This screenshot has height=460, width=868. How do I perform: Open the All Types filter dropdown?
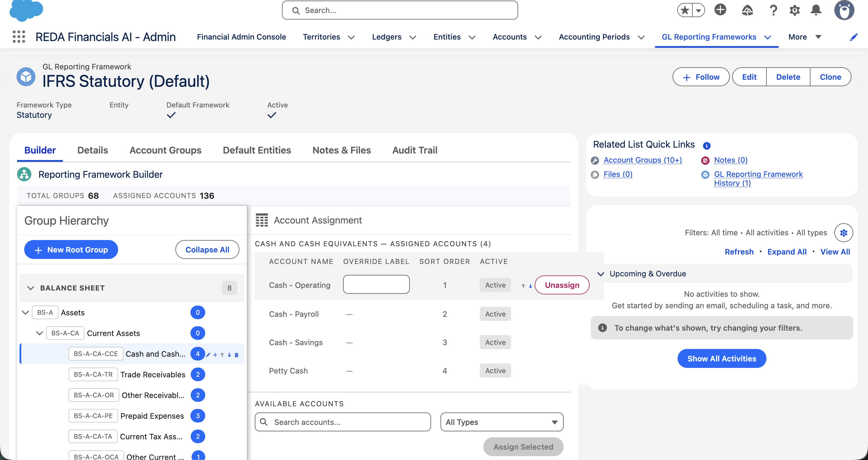pyautogui.click(x=501, y=422)
